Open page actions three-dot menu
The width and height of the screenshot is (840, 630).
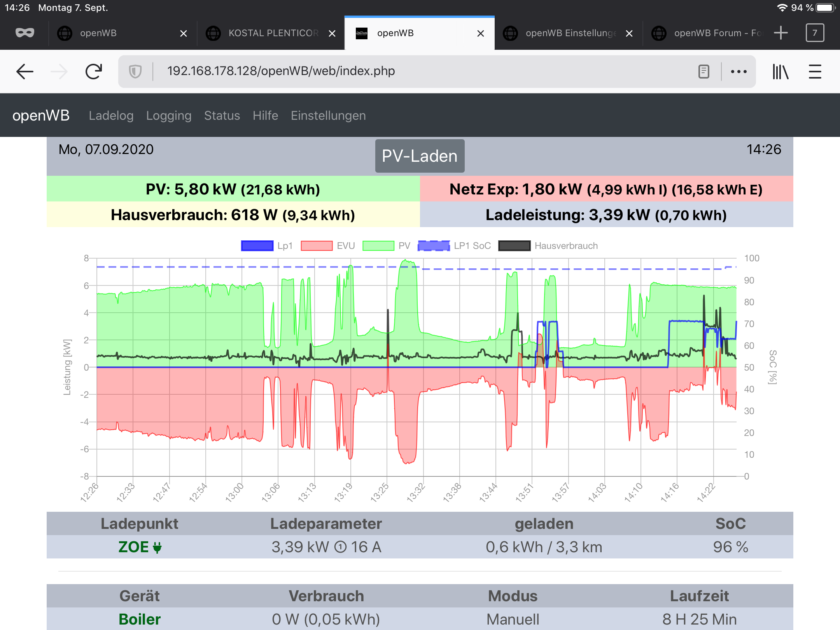point(738,72)
